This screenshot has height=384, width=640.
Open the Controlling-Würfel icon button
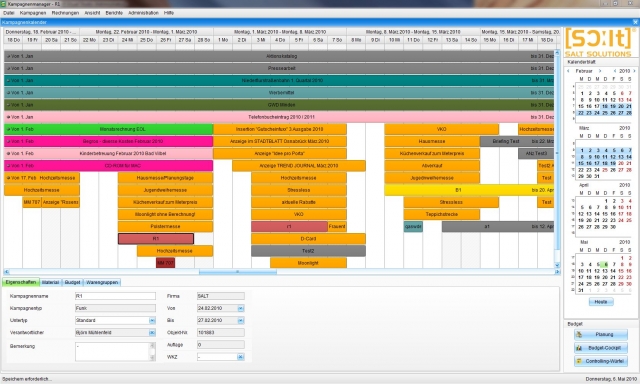coord(601,361)
